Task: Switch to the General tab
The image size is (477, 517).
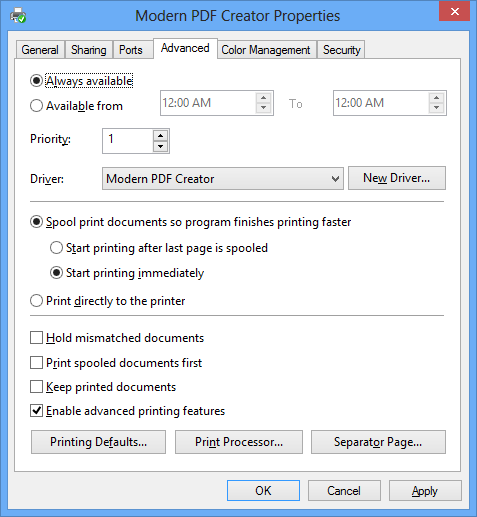Action: point(40,50)
